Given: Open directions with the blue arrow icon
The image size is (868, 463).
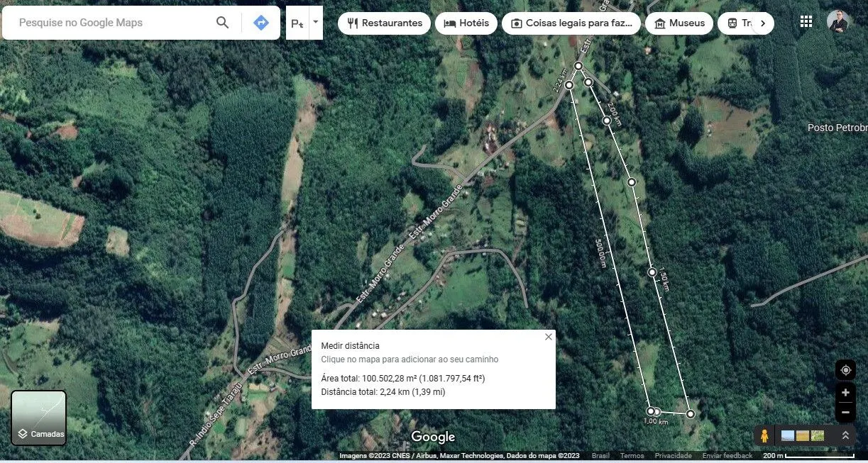Looking at the screenshot, I should click(x=261, y=23).
